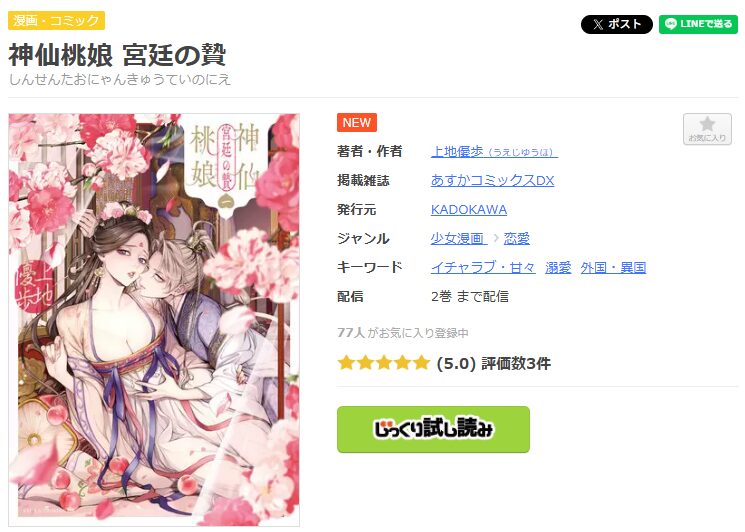Click the 評価数3件 review count
Viewport: 745px width, 532px height.
[x=516, y=363]
